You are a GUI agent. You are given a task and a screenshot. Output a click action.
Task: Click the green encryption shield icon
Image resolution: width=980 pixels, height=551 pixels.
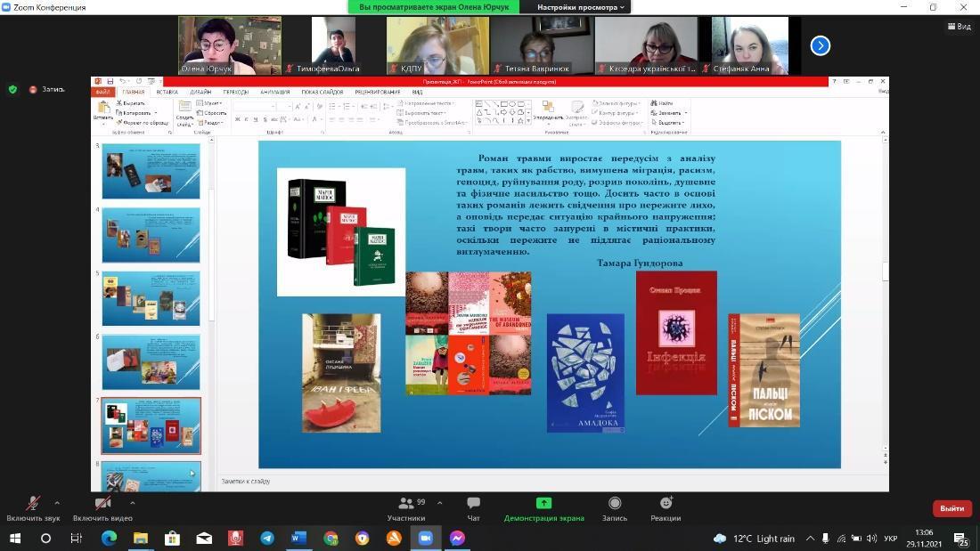tap(12, 89)
